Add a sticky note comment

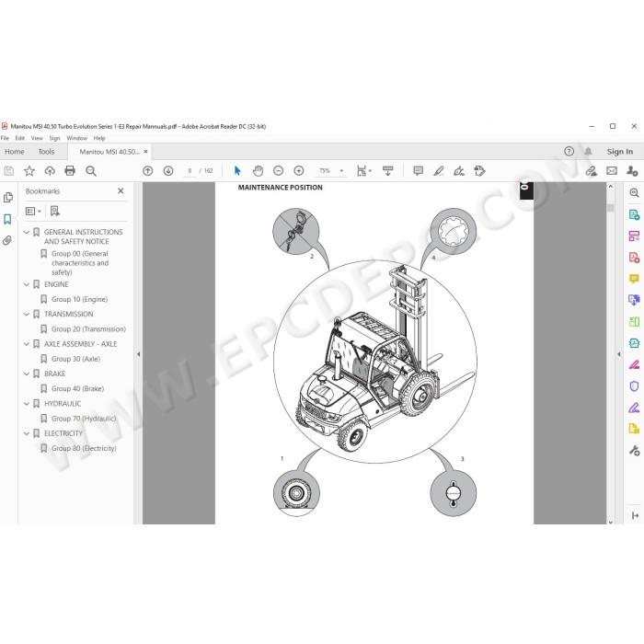point(418,171)
